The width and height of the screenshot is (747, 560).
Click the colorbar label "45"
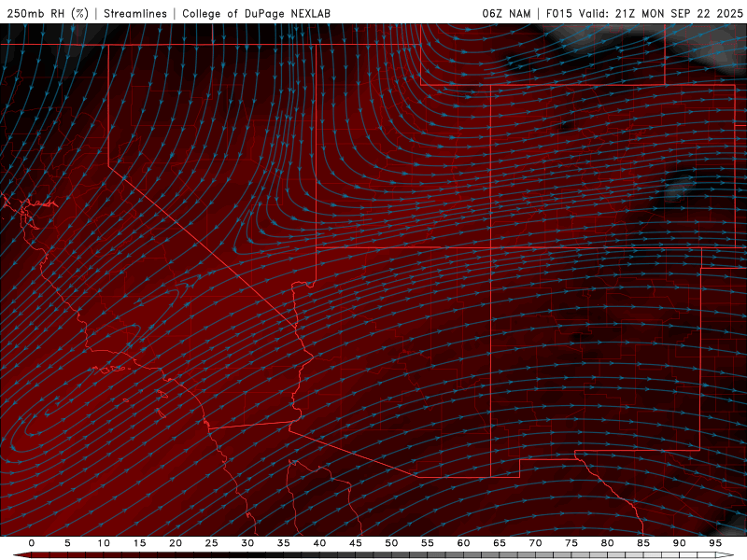[356, 543]
